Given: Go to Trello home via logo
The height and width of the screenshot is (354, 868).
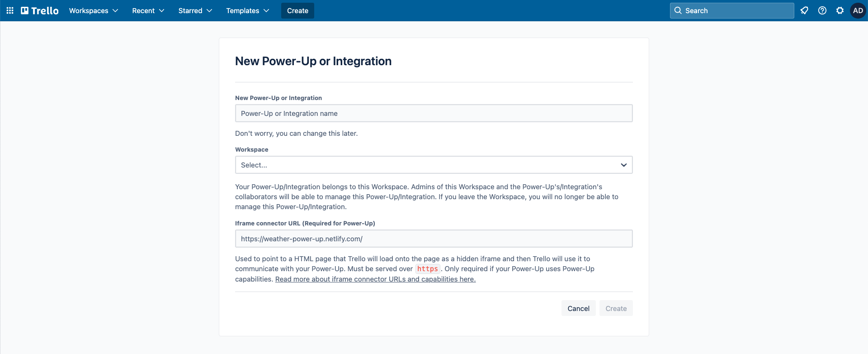Looking at the screenshot, I should (40, 10).
